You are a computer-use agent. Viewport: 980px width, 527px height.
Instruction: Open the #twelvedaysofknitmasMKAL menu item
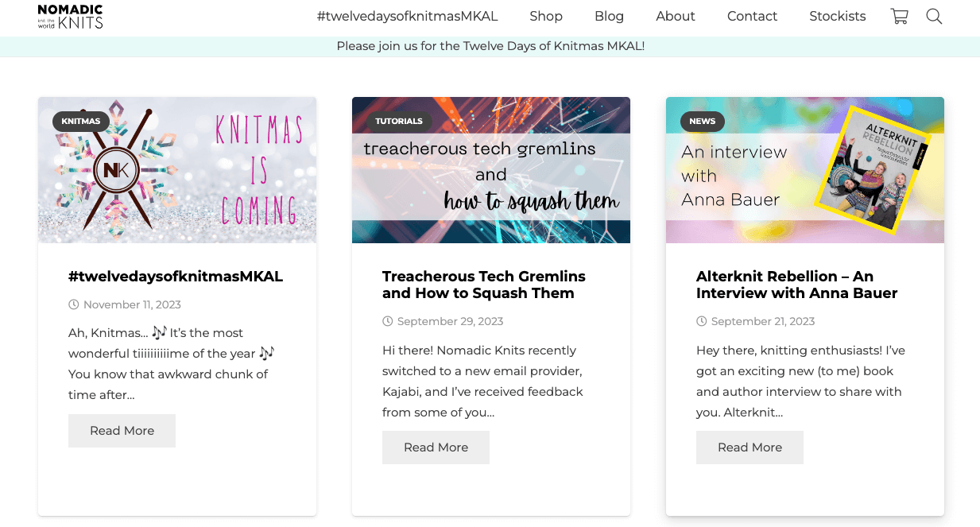coord(407,16)
